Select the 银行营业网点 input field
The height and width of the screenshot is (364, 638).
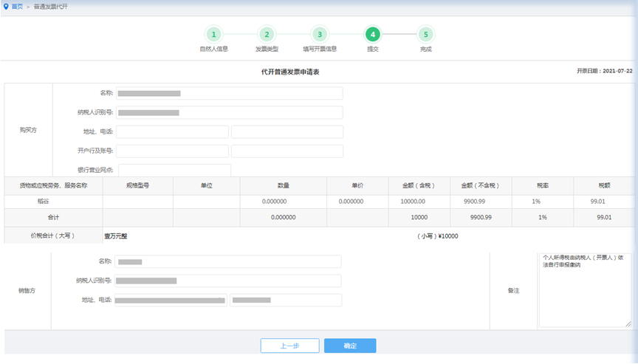coord(174,170)
